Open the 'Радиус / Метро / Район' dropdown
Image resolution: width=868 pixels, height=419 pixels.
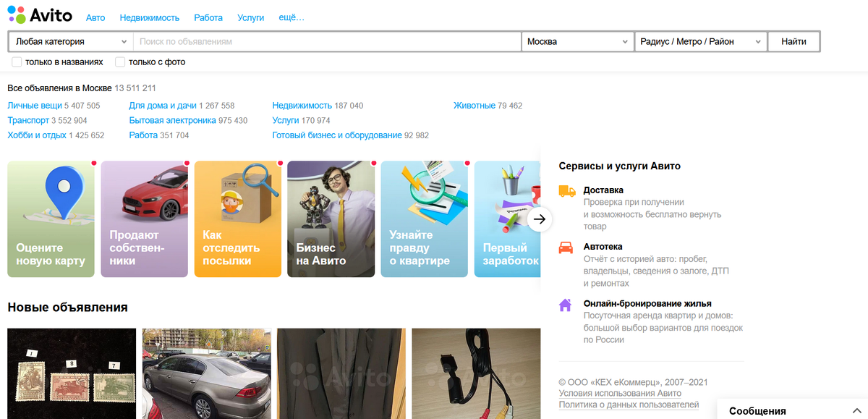(700, 42)
